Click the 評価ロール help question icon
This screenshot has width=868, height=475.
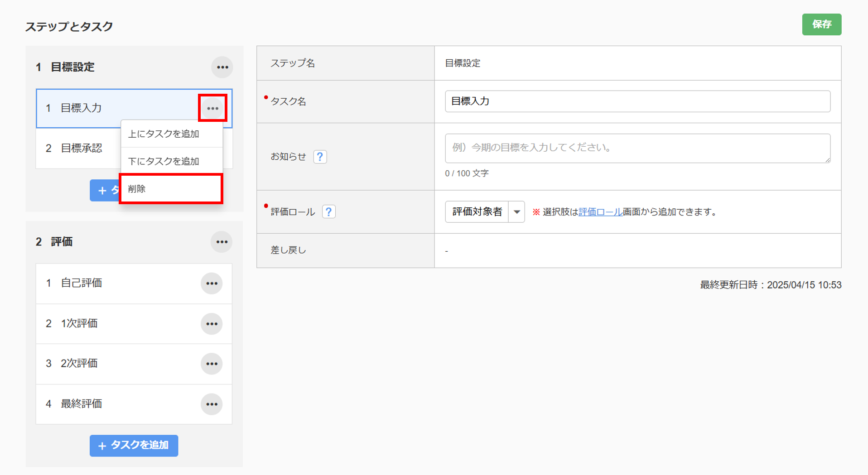(328, 211)
